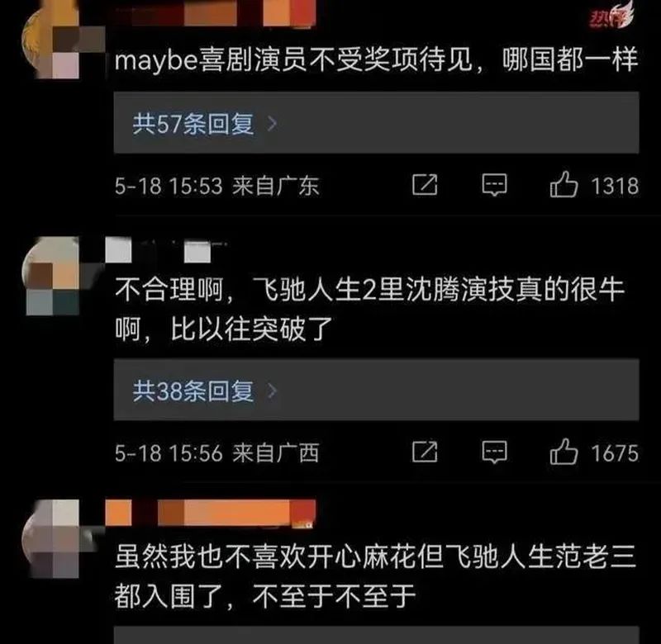Reply to the 5-18 15:56 comment
The height and width of the screenshot is (644, 661).
click(494, 452)
